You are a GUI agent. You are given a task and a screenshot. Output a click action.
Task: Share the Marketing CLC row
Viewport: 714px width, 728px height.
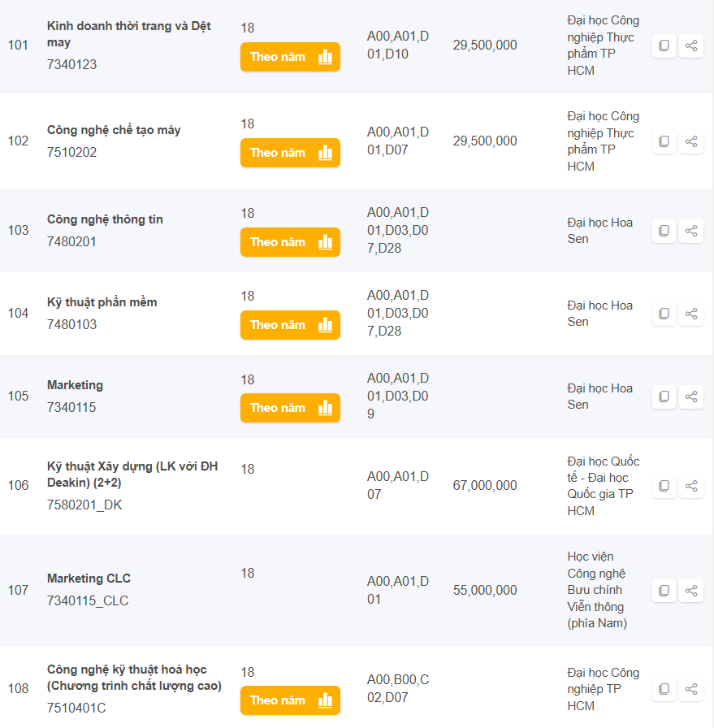pyautogui.click(x=691, y=591)
